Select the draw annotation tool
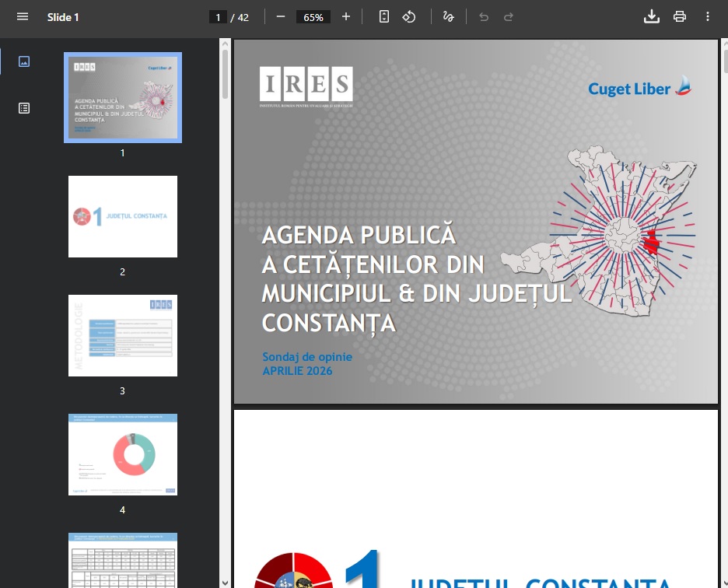728x588 pixels. [448, 16]
